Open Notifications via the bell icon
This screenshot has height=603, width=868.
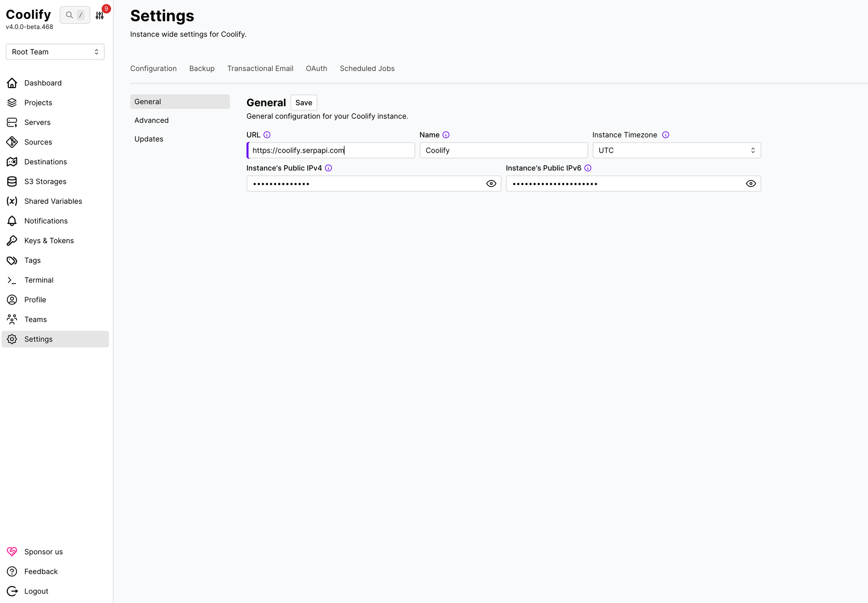click(x=12, y=221)
